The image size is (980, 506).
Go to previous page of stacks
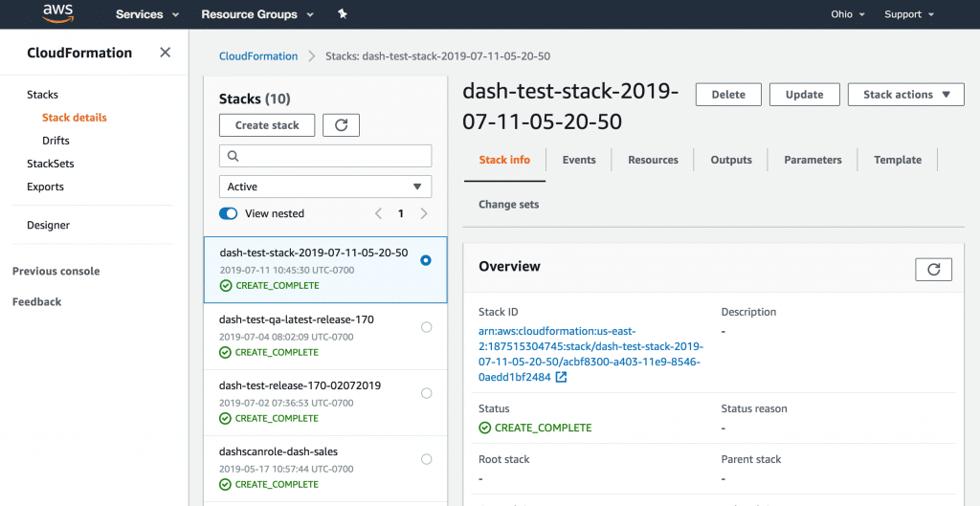pos(378,213)
